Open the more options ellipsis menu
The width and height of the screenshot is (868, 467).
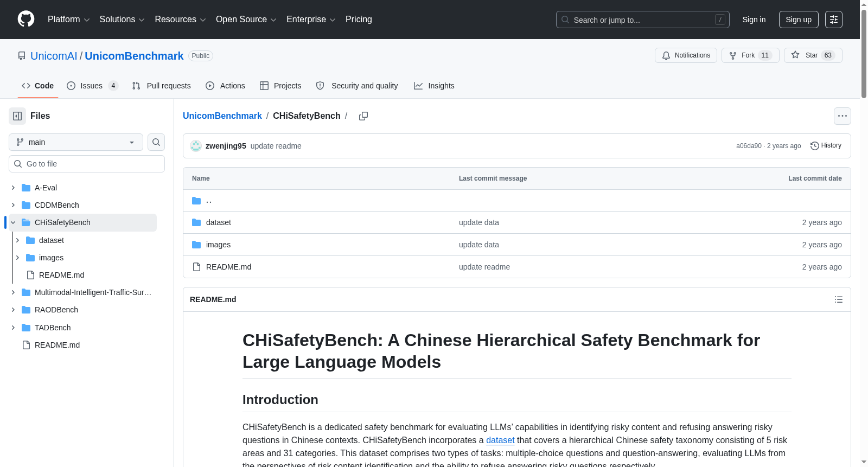pos(843,116)
